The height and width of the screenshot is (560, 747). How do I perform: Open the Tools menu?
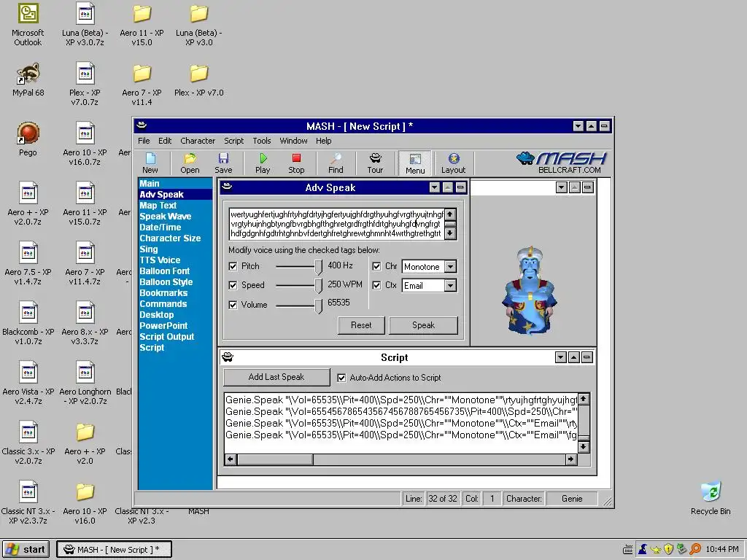262,141
